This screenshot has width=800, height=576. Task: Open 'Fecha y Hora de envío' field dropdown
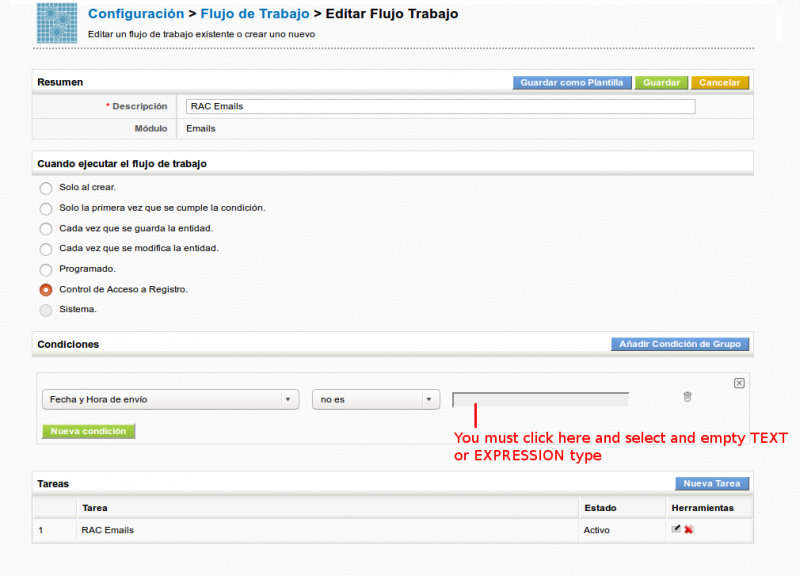(x=171, y=399)
